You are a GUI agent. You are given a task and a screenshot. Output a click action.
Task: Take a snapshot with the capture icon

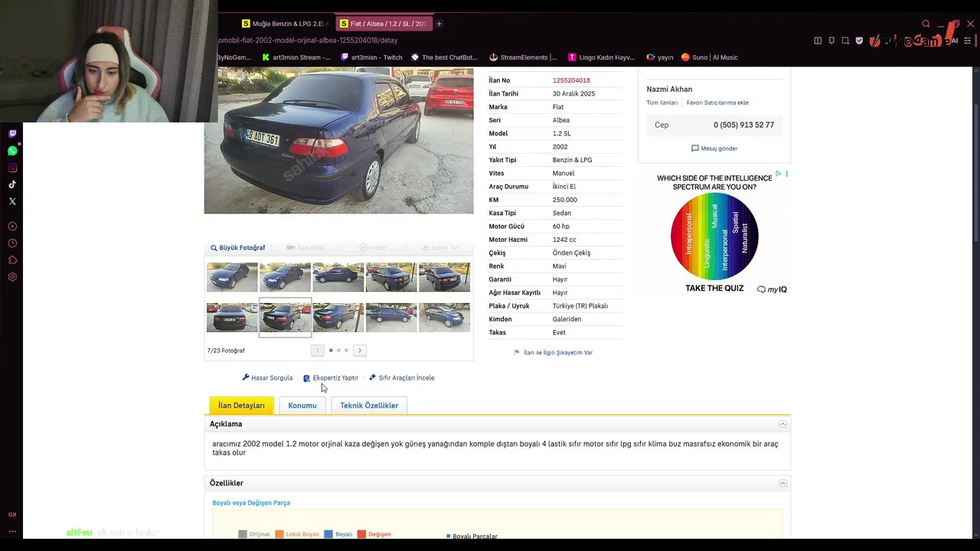(x=845, y=41)
